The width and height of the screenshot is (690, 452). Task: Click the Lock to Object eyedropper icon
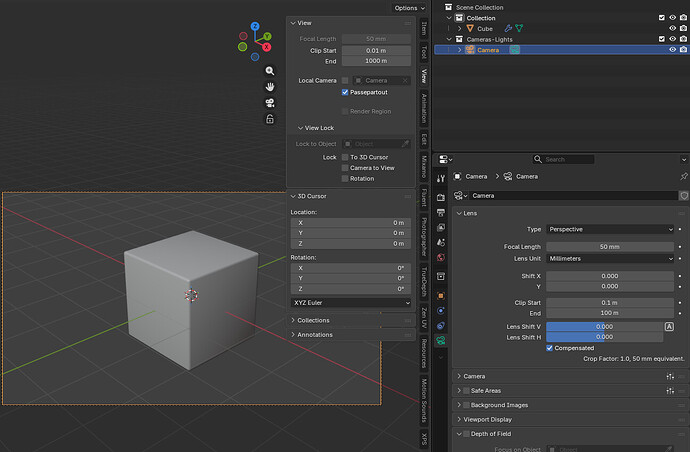[405, 143]
